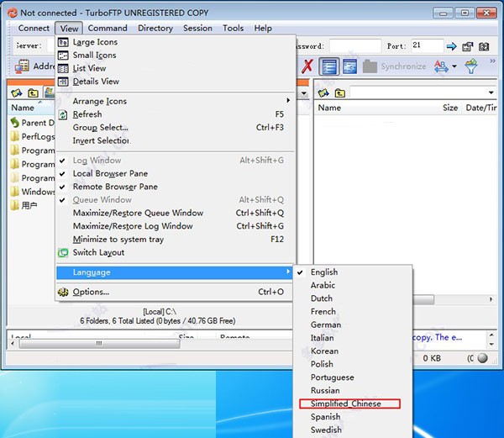This screenshot has height=438, width=504.
Task: Click remote pane favorites folder icon
Action: click(x=323, y=93)
